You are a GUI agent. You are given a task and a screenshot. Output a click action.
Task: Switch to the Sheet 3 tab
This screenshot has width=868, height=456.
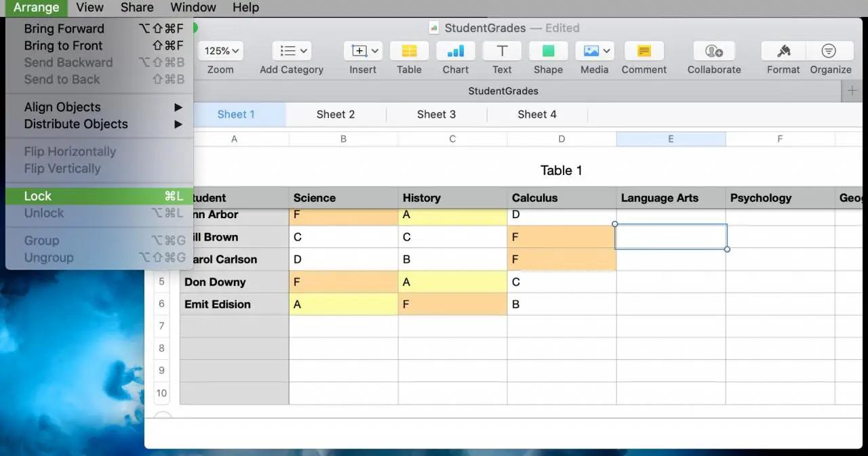(436, 115)
